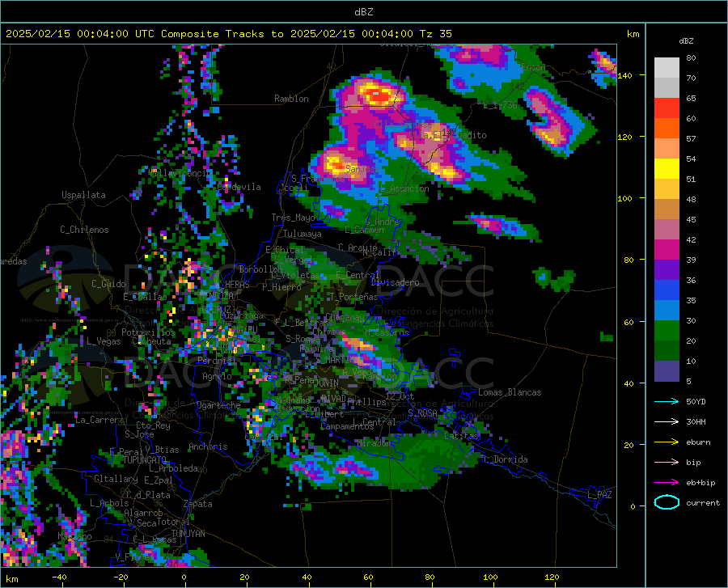Click the L_PAZ map label

599,495
